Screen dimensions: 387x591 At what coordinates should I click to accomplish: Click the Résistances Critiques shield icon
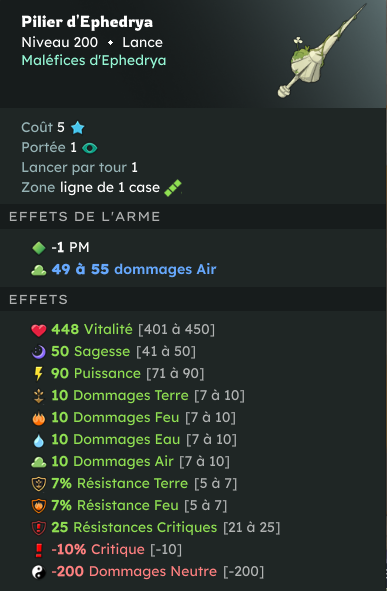click(38, 528)
